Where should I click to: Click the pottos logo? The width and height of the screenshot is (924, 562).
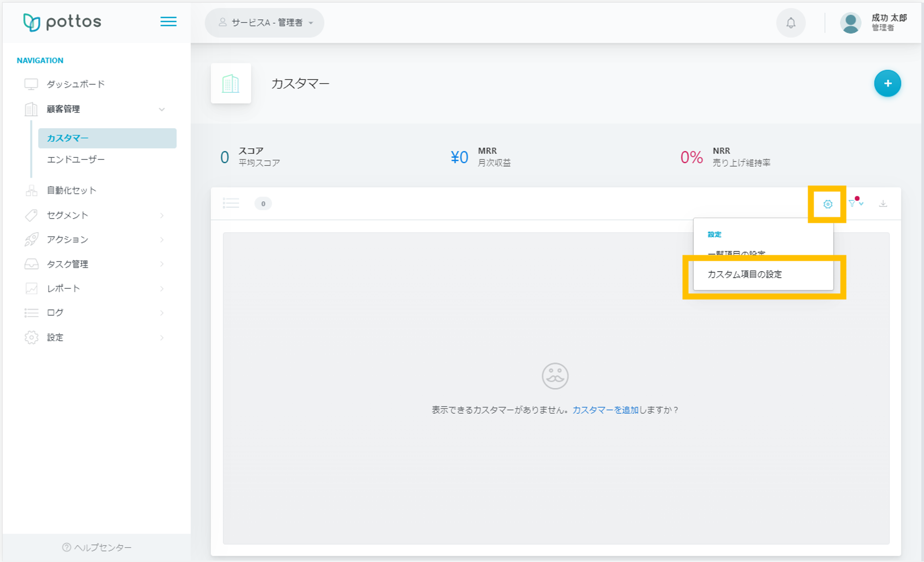(x=62, y=22)
